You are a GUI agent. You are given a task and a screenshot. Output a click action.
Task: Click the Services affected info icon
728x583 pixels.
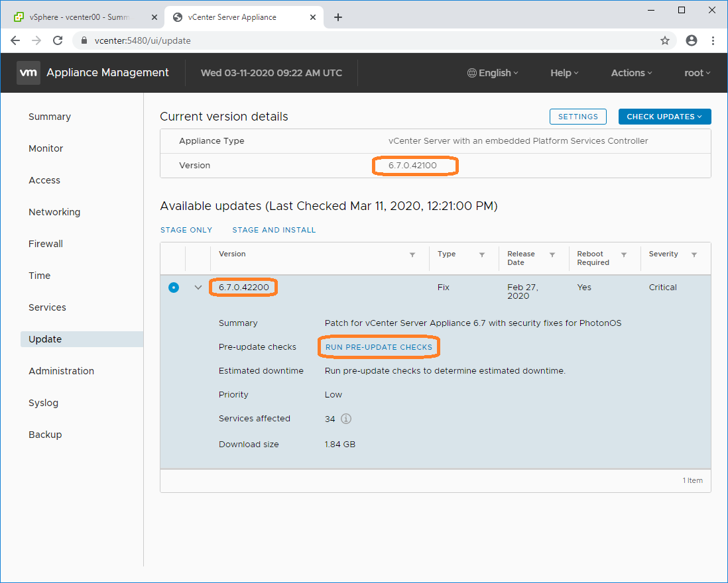(x=346, y=419)
